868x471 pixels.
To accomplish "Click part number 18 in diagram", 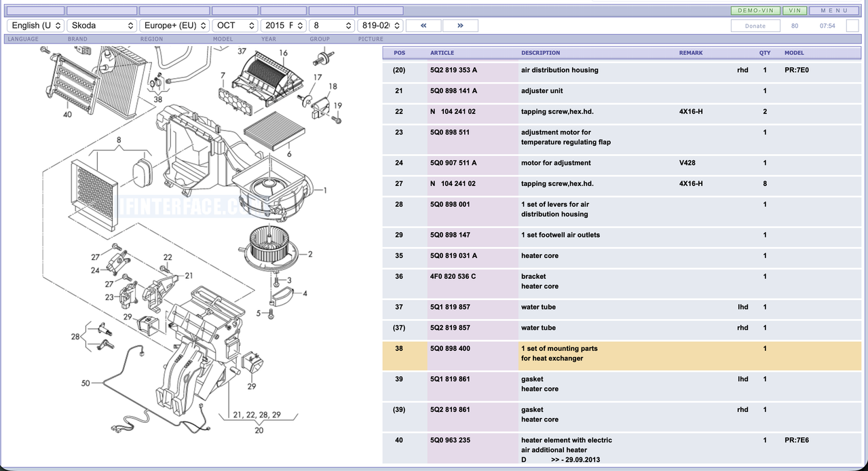I will (x=333, y=86).
